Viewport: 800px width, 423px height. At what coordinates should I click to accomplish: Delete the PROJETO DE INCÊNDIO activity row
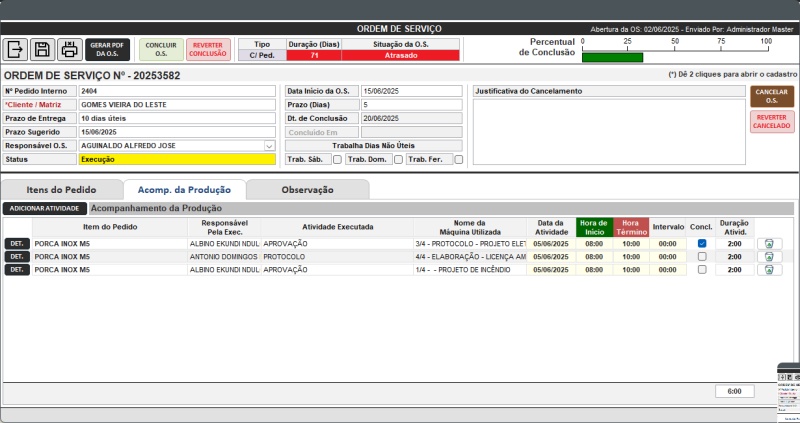pyautogui.click(x=769, y=270)
